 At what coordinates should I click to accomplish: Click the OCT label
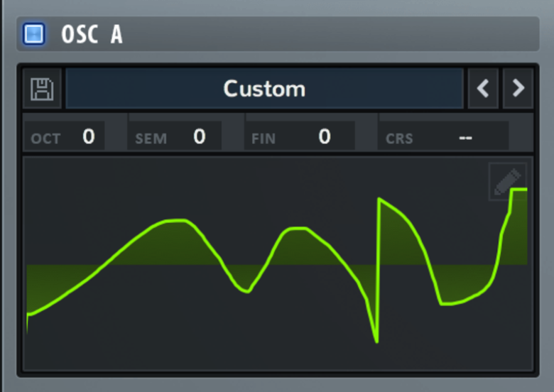(x=45, y=138)
